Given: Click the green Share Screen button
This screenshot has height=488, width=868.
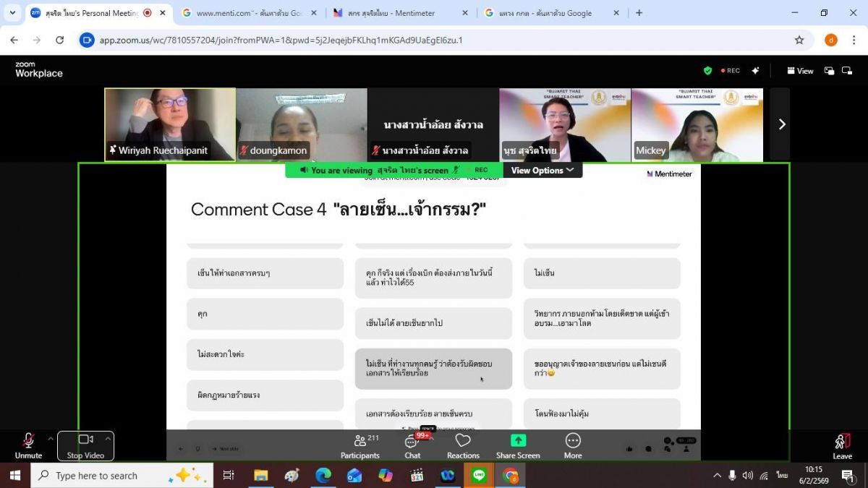Looking at the screenshot, I should click(518, 445).
